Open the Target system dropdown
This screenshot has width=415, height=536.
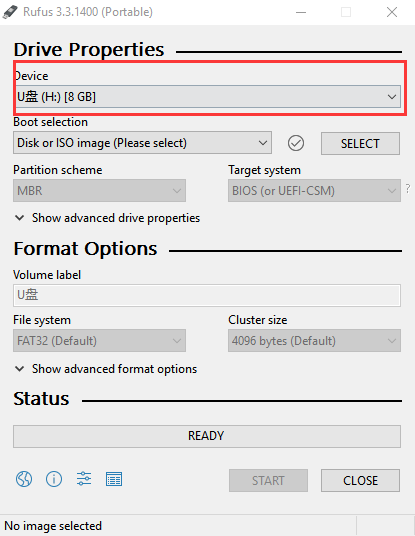pos(314,190)
